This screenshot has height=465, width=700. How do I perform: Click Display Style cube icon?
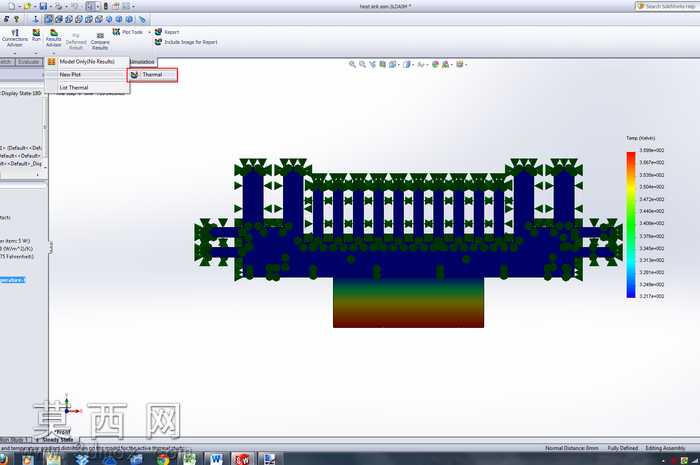(x=407, y=64)
